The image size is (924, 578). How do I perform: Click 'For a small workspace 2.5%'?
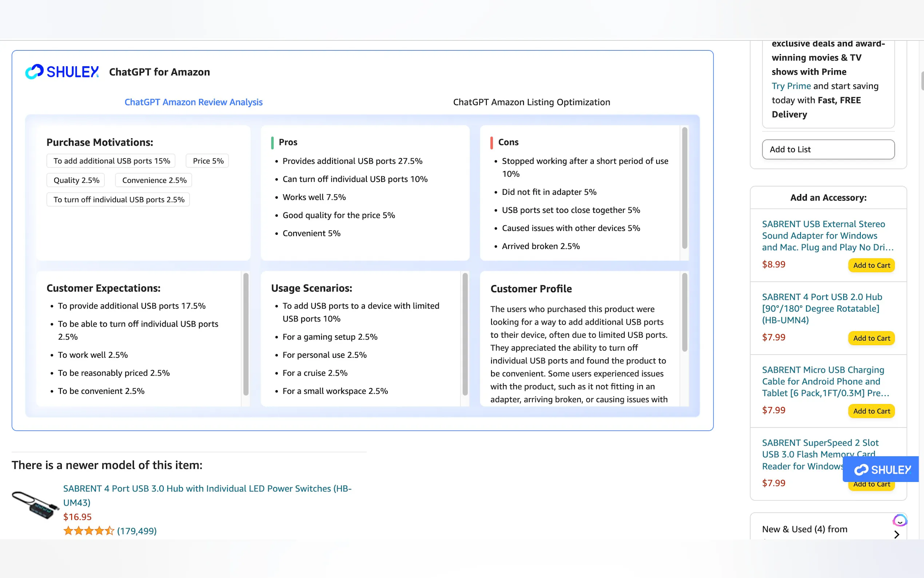tap(335, 391)
